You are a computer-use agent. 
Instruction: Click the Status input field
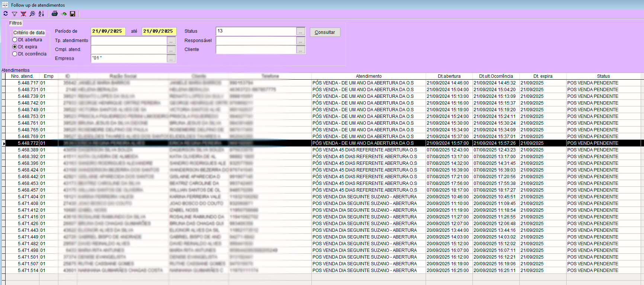256,31
